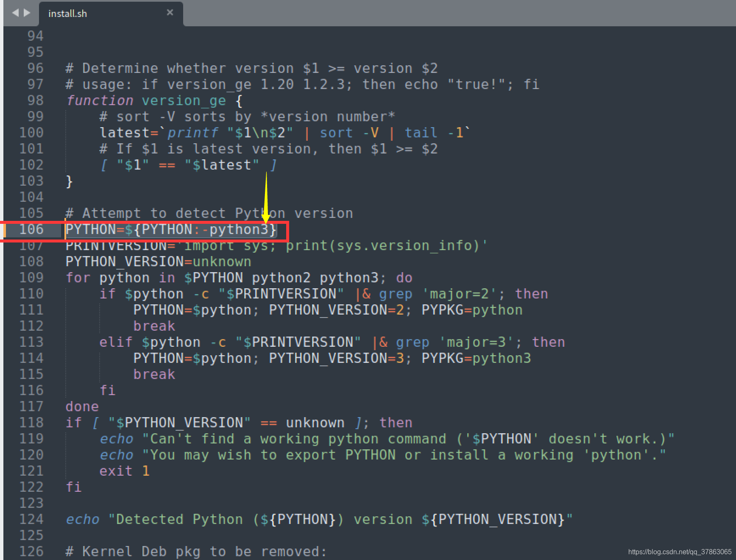Click 'break' on line 115
This screenshot has width=736, height=560.
[154, 375]
